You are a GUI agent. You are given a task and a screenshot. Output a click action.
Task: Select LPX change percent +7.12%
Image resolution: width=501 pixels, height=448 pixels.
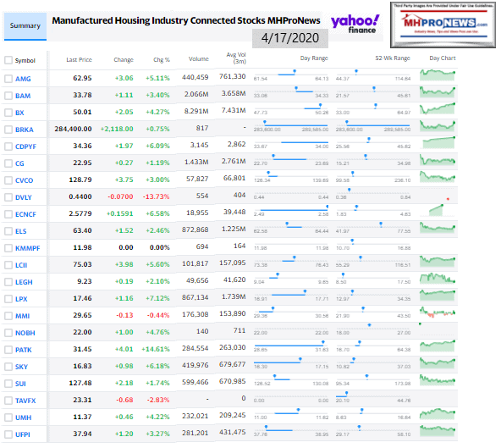[158, 298]
